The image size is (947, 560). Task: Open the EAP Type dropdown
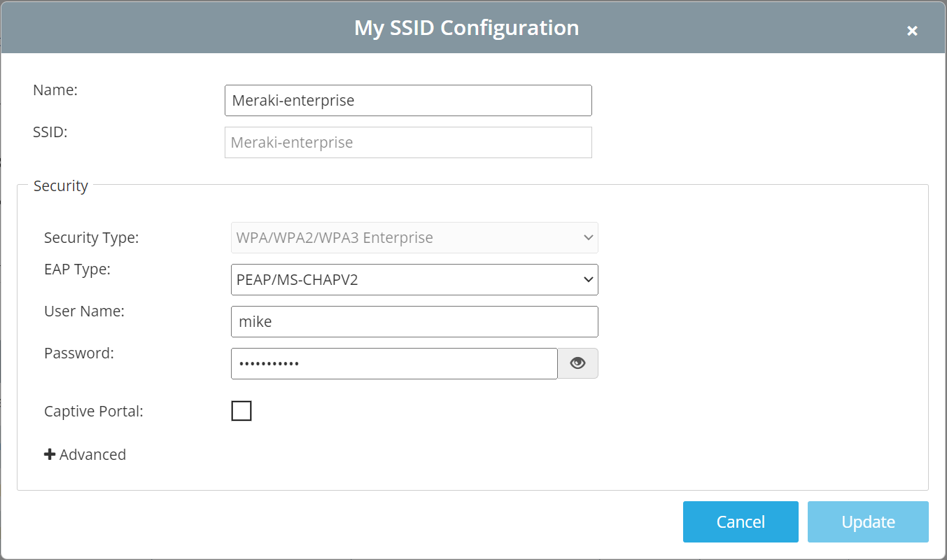(414, 280)
